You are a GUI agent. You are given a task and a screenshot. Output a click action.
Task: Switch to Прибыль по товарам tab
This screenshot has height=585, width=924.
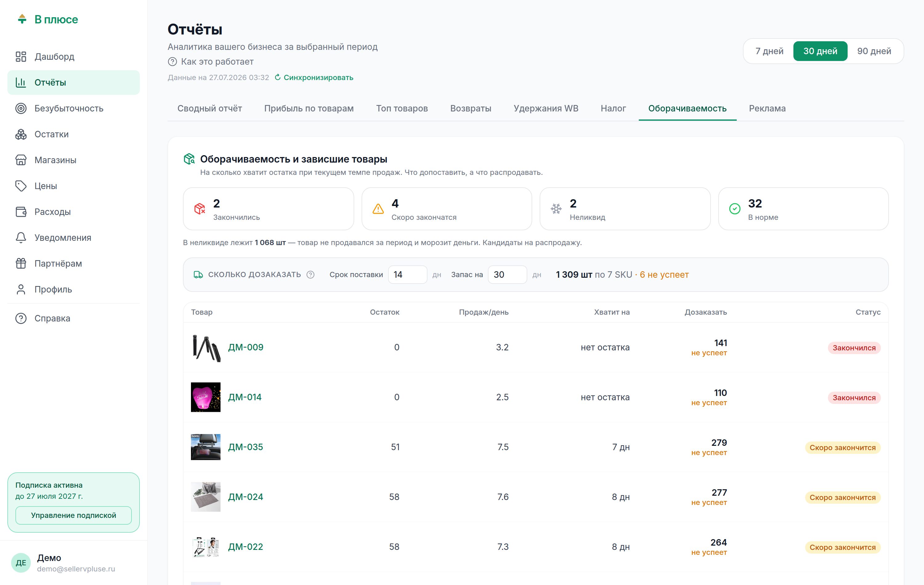coord(309,109)
